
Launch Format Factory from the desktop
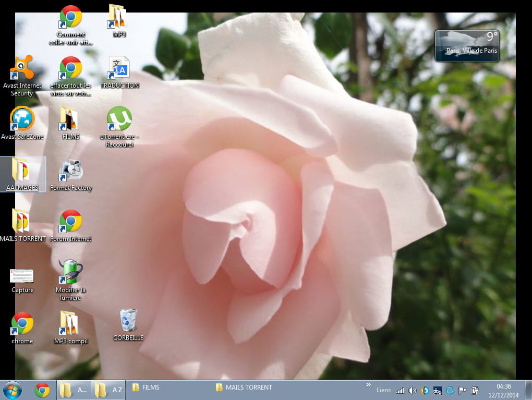[70, 171]
